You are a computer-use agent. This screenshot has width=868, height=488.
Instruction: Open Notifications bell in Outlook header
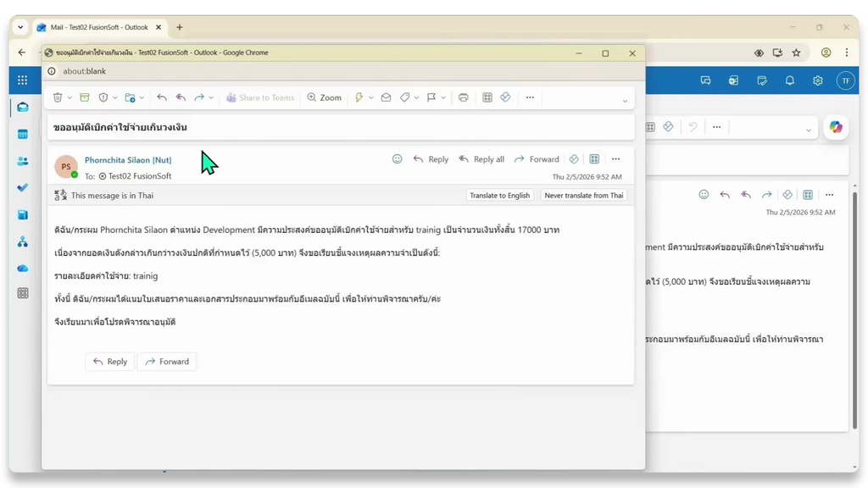789,80
